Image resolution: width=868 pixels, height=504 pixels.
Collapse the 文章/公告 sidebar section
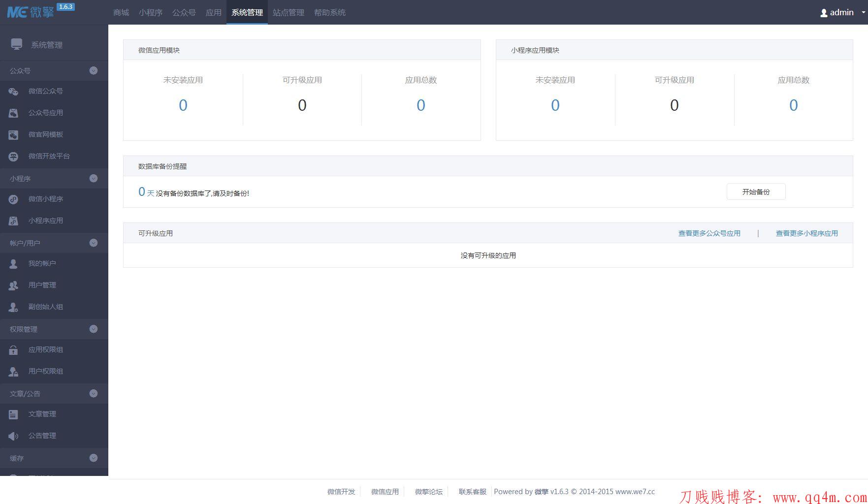tap(94, 394)
